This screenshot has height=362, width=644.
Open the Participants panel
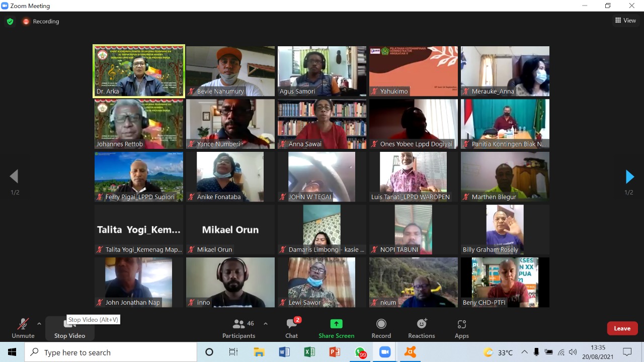pos(239,329)
